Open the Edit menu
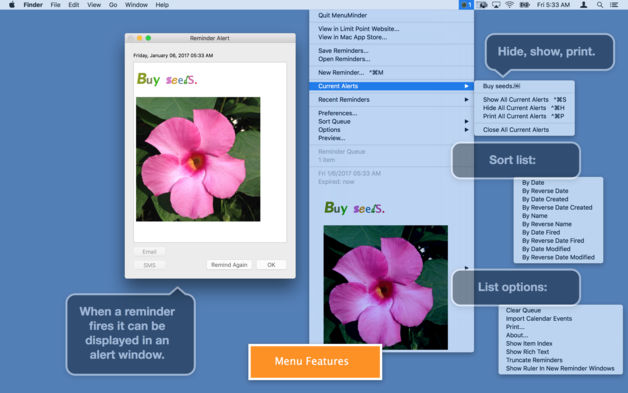 (74, 5)
